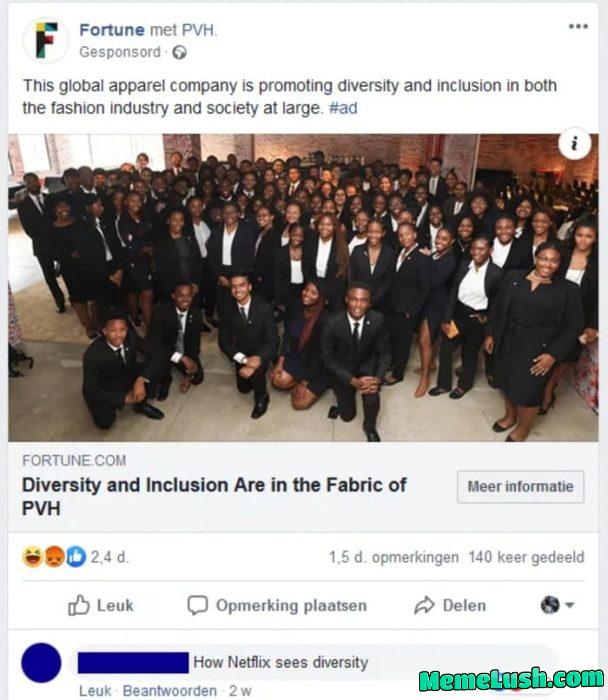
Task: View the 1,5 d. opmerkingen comments
Action: [x=394, y=557]
